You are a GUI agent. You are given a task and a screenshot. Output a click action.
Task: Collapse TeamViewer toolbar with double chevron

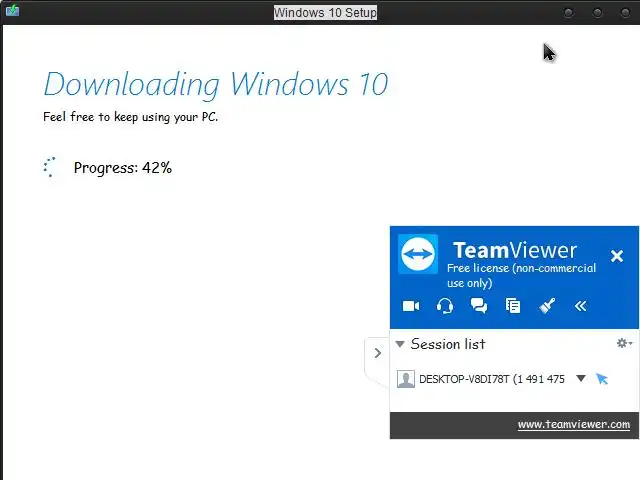(580, 306)
